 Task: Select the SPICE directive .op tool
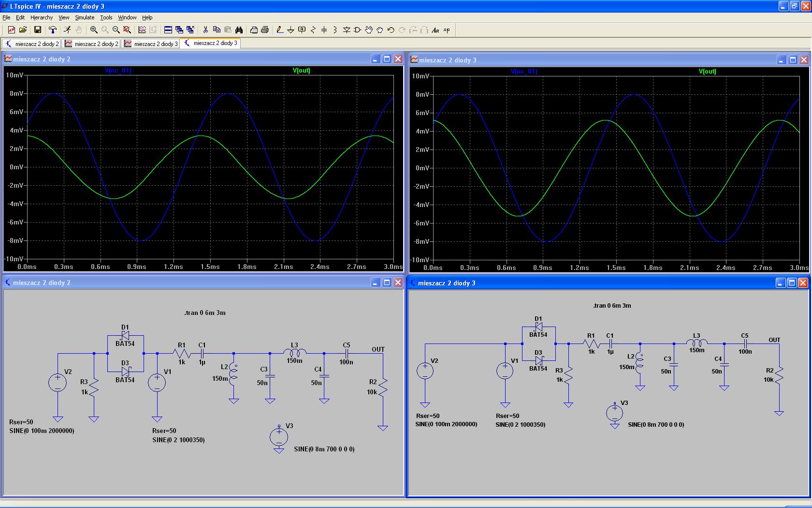click(447, 30)
